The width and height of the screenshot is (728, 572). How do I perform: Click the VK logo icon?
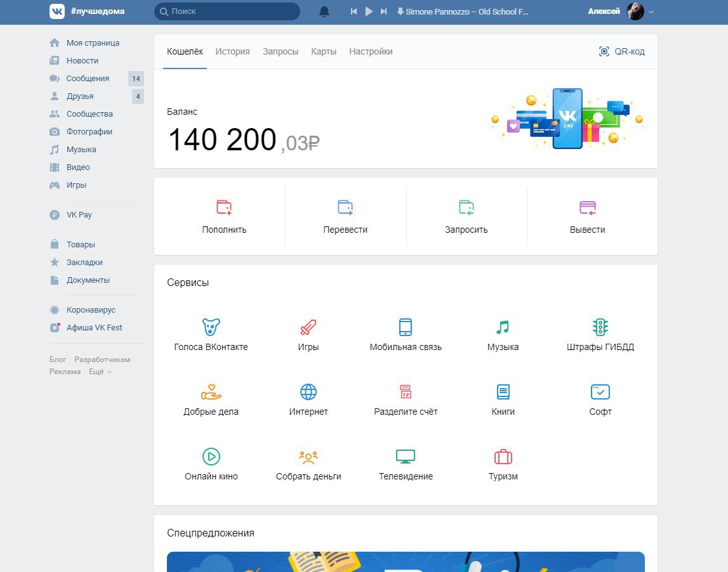click(x=57, y=11)
